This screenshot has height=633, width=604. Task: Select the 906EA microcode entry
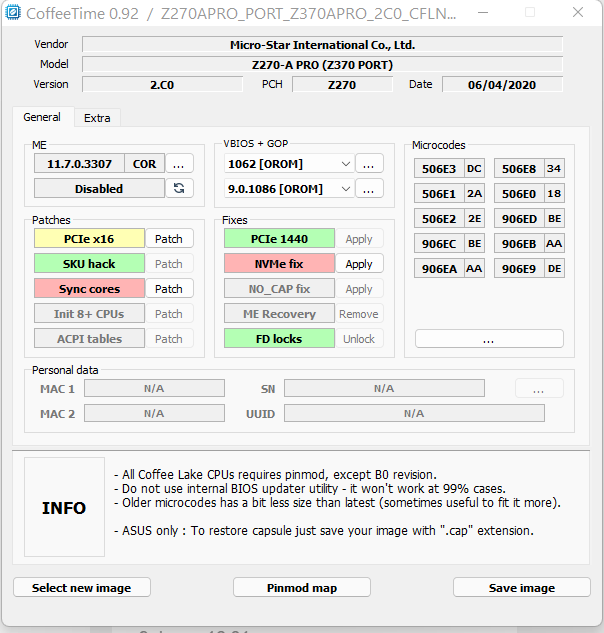pos(449,268)
